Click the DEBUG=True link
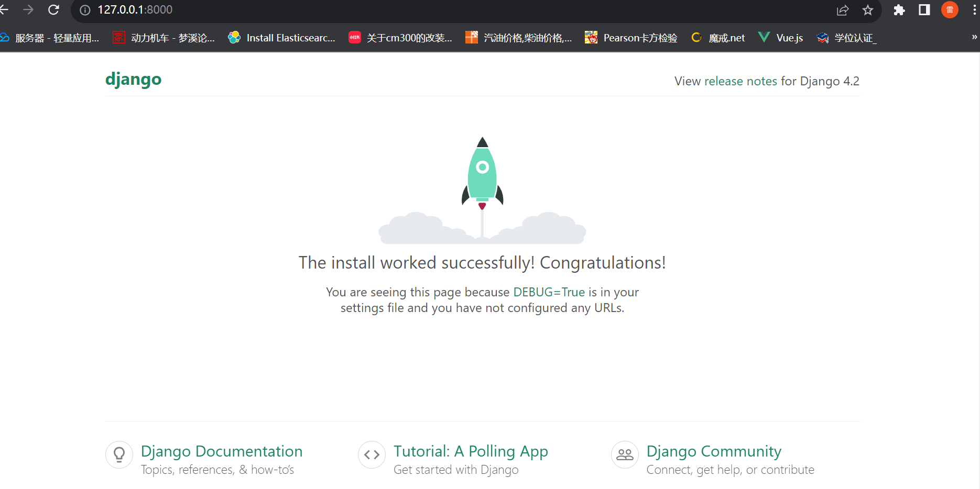 [x=549, y=292]
